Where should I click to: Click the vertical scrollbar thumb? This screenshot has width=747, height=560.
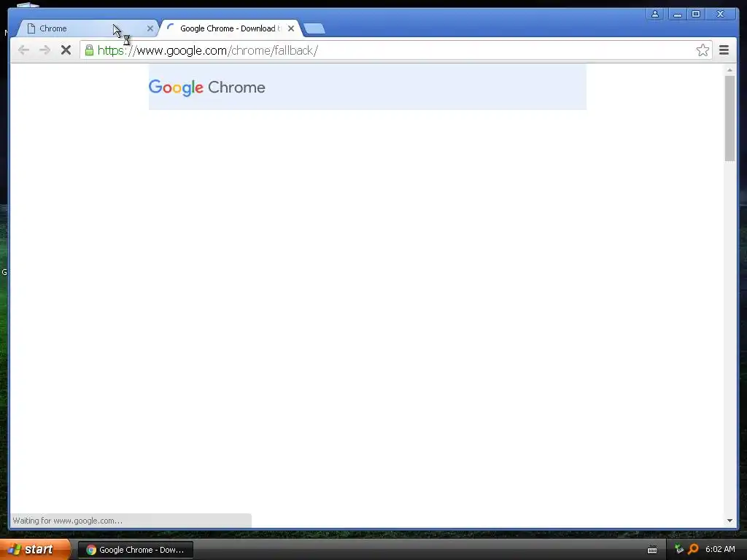pos(729,118)
